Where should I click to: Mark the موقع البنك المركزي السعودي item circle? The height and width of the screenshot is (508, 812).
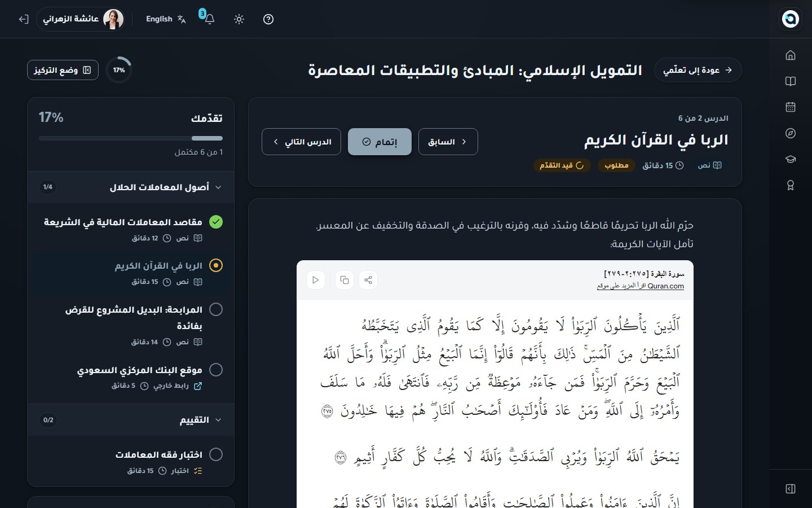[216, 370]
